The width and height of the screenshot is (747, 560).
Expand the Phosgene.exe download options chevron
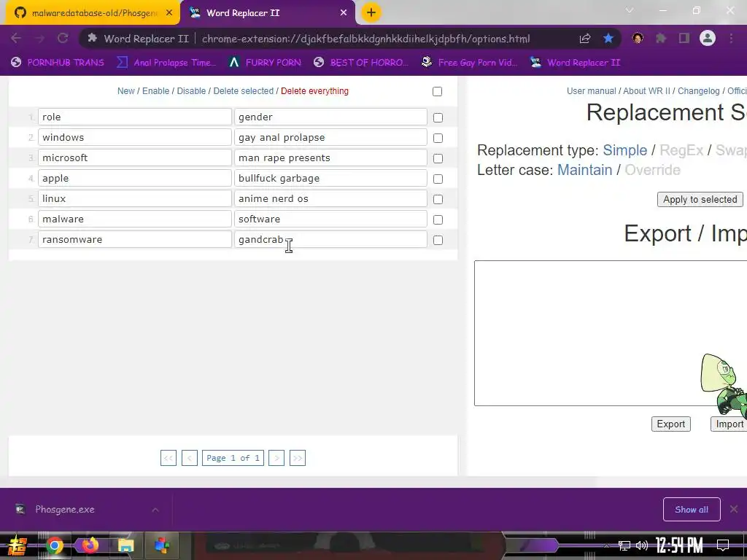click(155, 510)
